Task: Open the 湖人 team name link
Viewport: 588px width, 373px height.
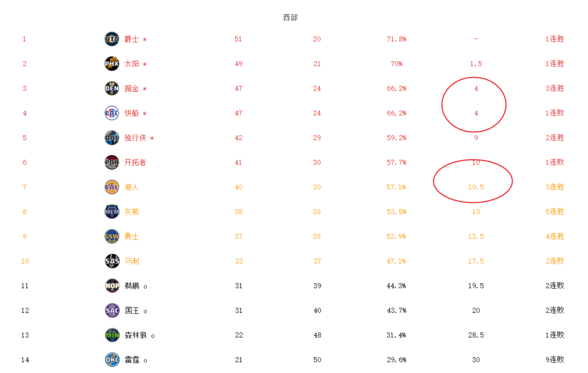Action: [x=132, y=187]
